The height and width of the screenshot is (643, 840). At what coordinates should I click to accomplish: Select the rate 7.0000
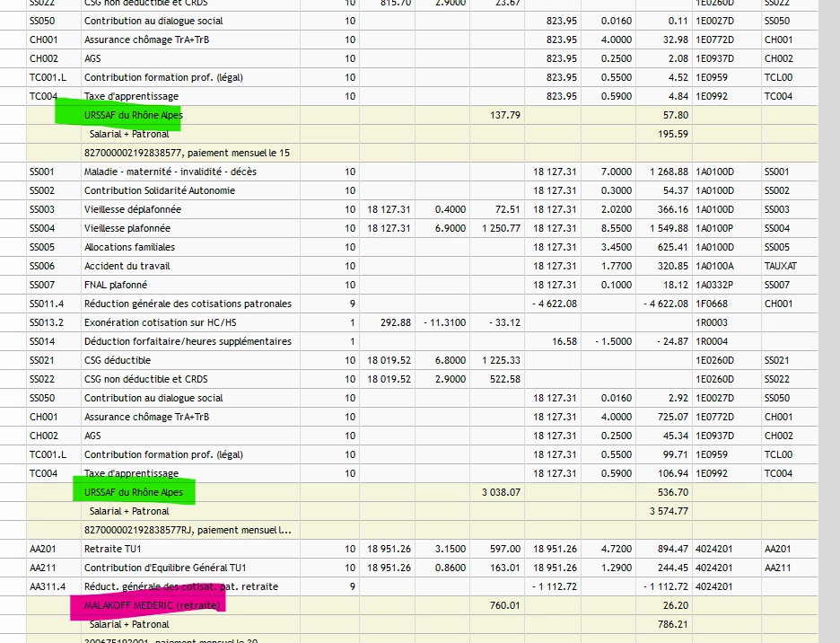pyautogui.click(x=617, y=172)
